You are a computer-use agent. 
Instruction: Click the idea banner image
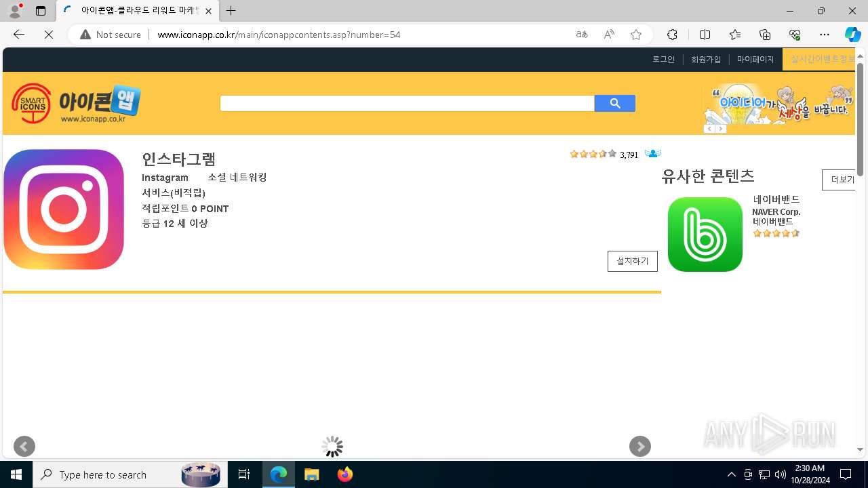(778, 104)
